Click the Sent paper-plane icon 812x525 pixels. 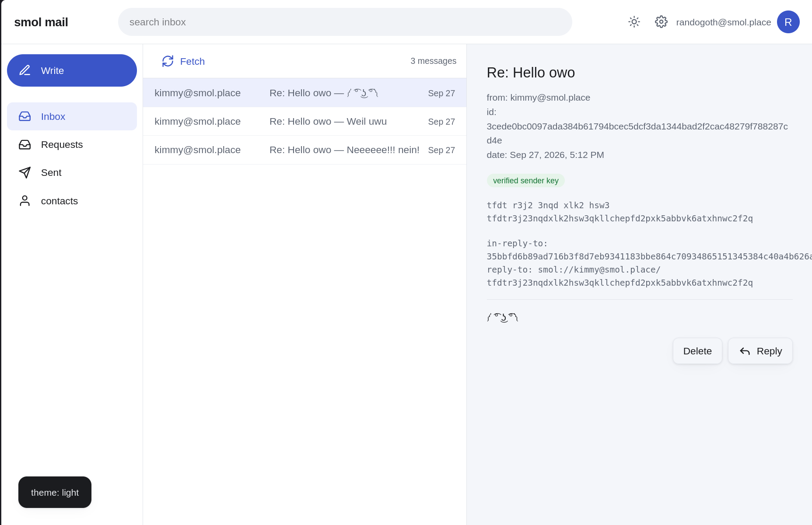coord(25,172)
